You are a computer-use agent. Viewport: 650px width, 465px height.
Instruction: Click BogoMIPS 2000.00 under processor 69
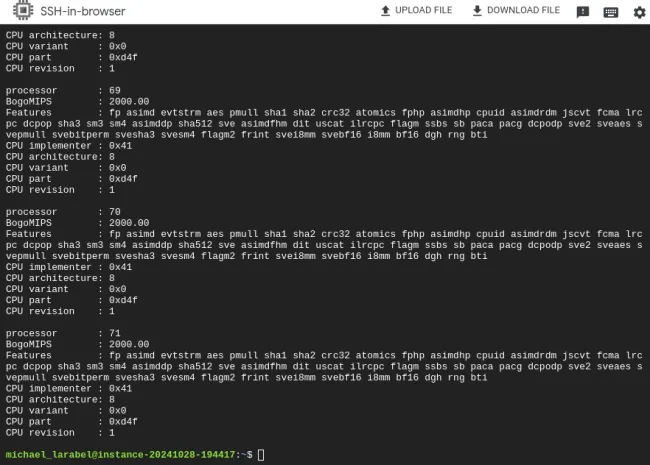tap(78, 102)
